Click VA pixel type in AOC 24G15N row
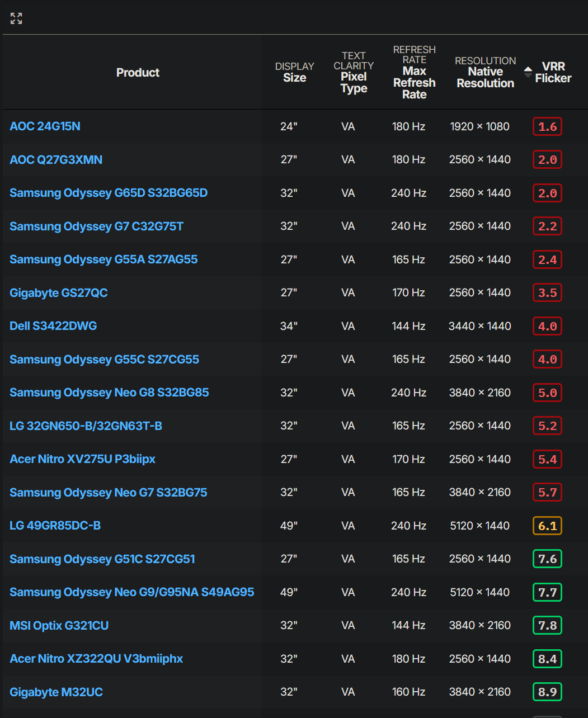Screen dimensions: 588x718 (348, 126)
